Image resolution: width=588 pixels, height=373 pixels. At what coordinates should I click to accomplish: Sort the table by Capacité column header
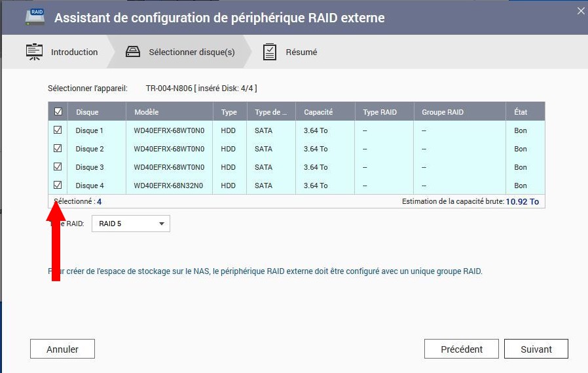point(318,112)
